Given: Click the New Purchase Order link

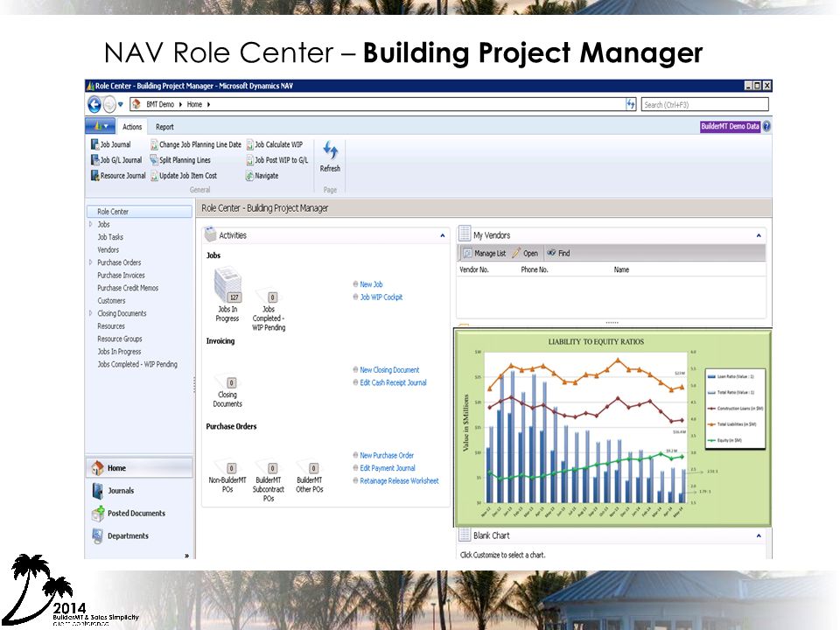Looking at the screenshot, I should coord(387,455).
